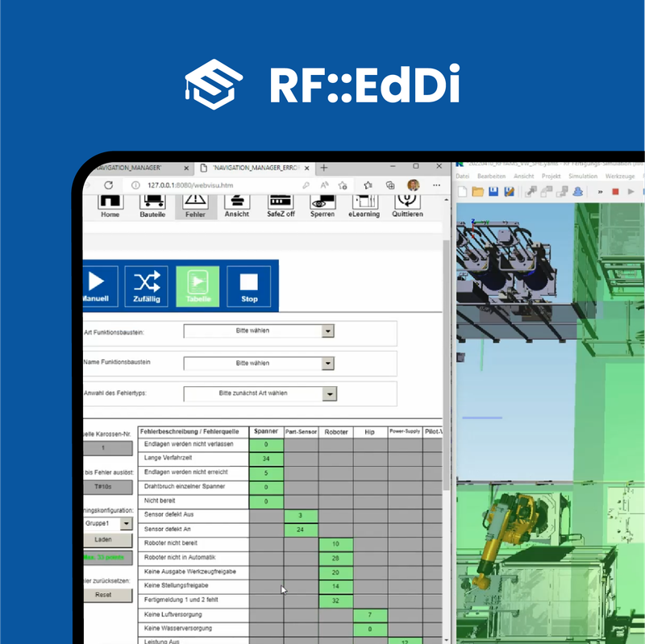The image size is (645, 644).
Task: Open browser settings and more menu
Action: [436, 185]
